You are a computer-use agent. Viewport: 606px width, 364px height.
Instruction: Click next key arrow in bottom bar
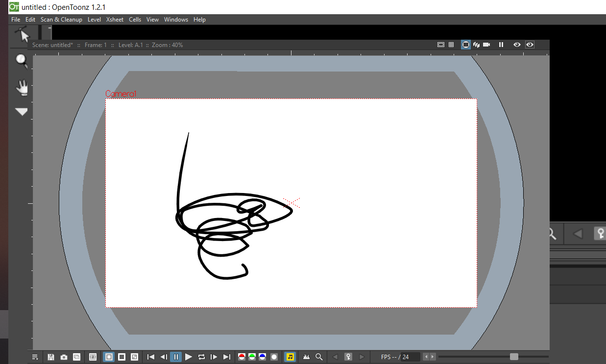tap(362, 357)
